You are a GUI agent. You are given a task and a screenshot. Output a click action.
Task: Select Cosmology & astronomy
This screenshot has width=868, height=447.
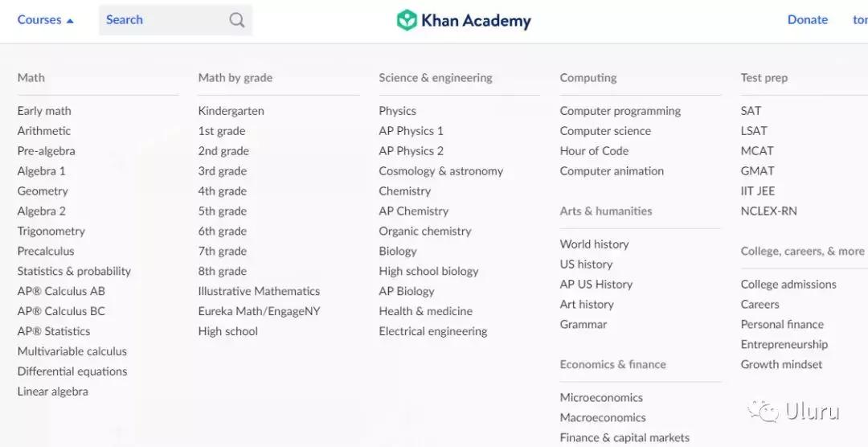[440, 171]
